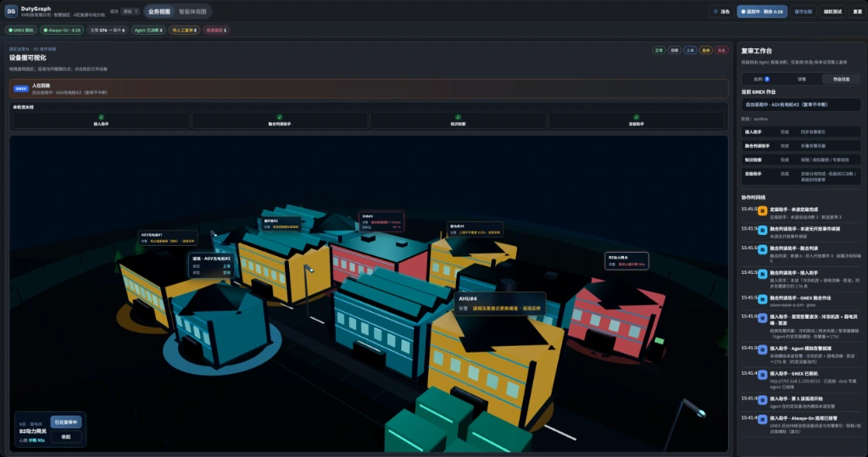Switch to the 作业日志 tab
Viewport: 868px width, 457px height.
pyautogui.click(x=842, y=79)
